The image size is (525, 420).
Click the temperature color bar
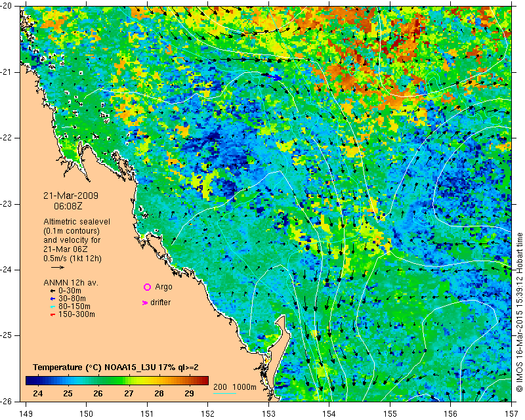tap(117, 381)
